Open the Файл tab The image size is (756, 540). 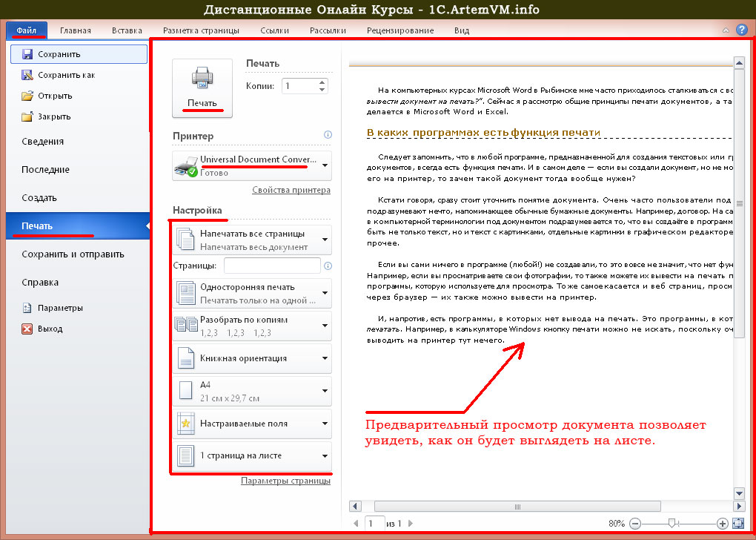point(27,30)
